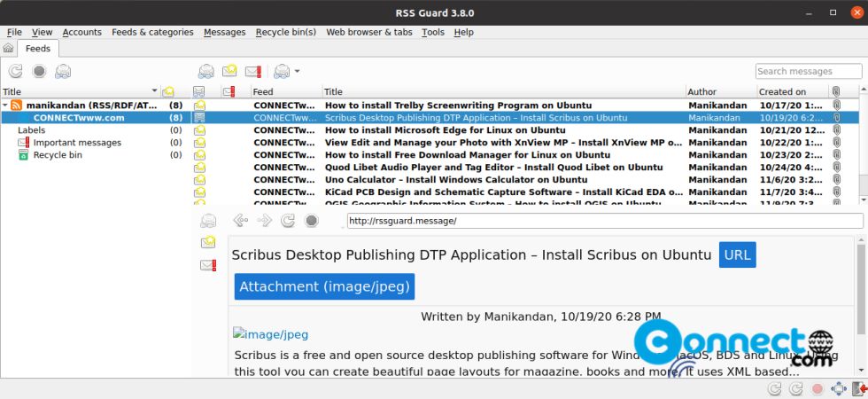
Task: Open the Feeds & categories menu
Action: coord(152,32)
